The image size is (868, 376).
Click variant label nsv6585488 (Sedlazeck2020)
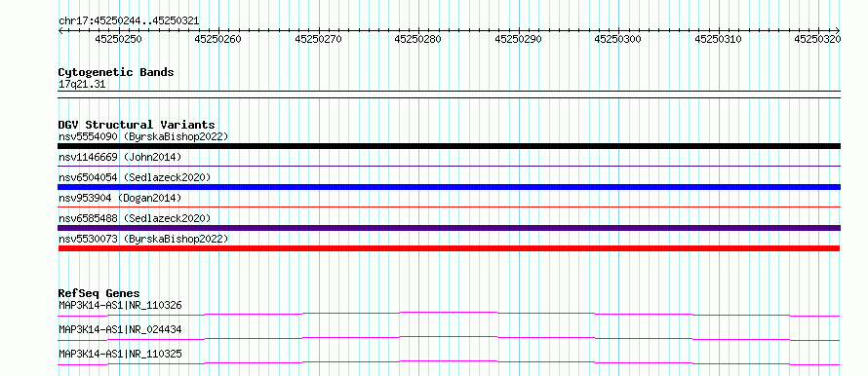coord(135,218)
